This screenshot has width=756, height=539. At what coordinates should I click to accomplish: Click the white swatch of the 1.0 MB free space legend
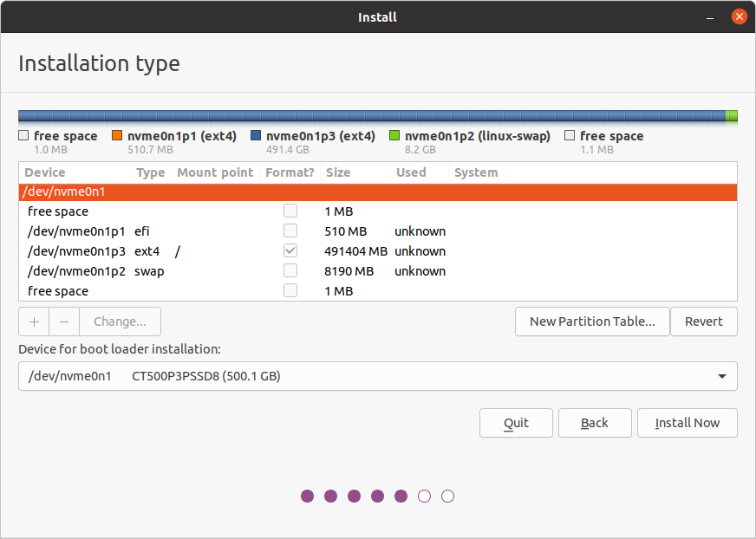click(23, 135)
